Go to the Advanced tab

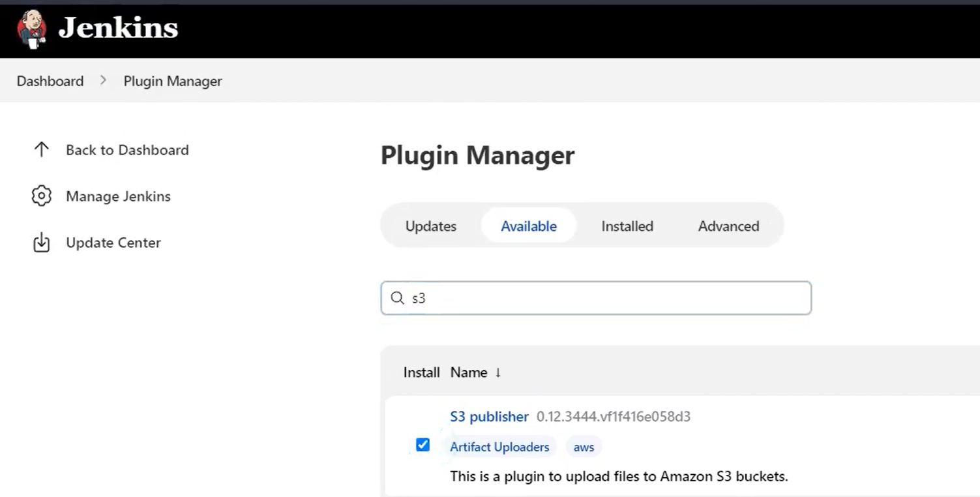click(x=728, y=226)
